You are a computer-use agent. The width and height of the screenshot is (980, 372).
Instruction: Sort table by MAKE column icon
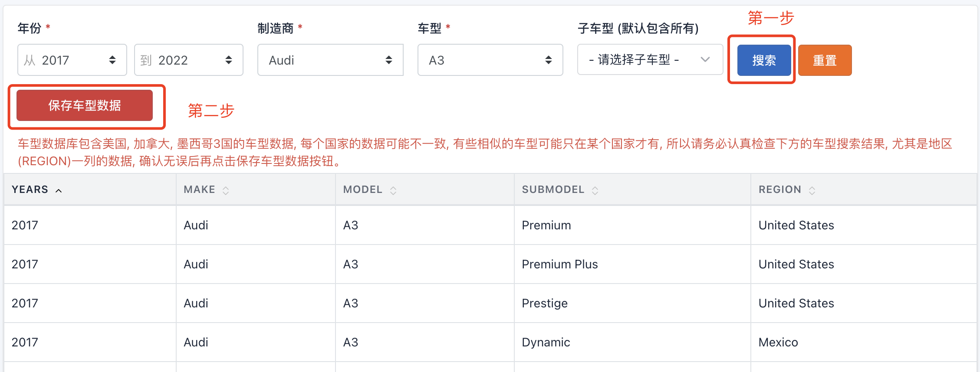(x=226, y=190)
